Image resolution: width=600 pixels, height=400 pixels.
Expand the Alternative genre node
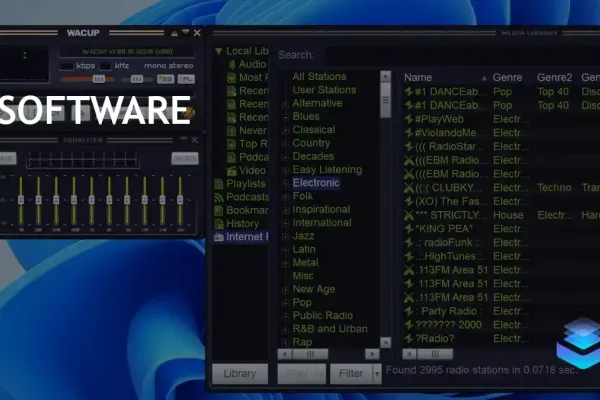(x=285, y=104)
